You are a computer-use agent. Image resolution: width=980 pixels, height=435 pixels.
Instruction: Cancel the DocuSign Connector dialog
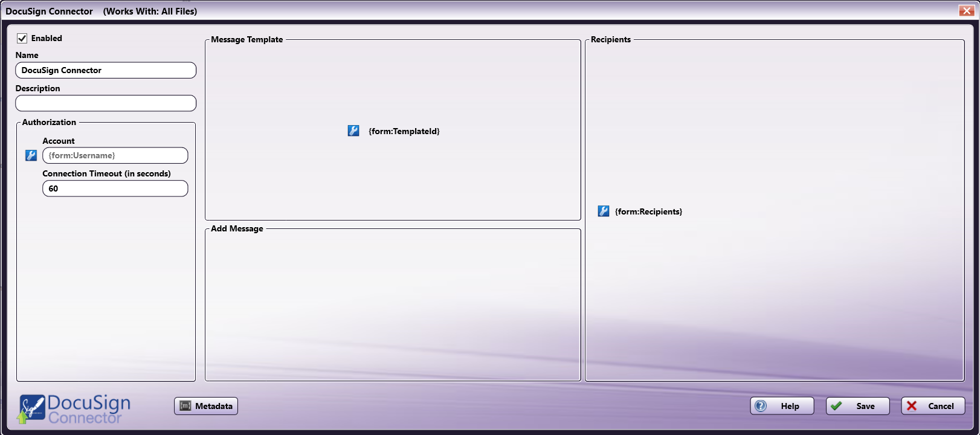[x=933, y=406]
